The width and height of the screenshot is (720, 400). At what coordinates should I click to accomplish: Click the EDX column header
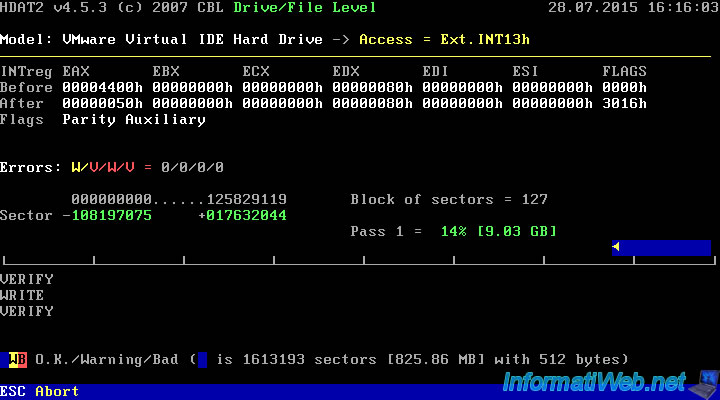346,72
